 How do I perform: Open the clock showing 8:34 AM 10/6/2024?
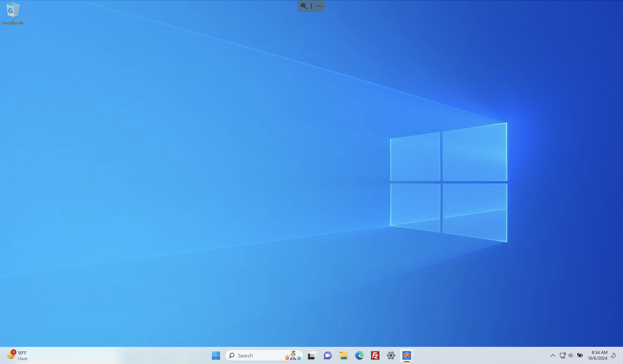click(x=598, y=356)
